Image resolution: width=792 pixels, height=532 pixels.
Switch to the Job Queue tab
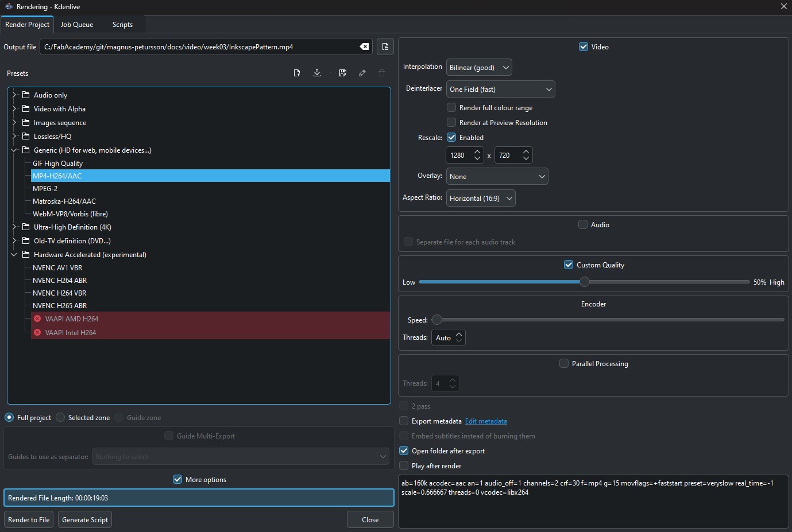[77, 25]
